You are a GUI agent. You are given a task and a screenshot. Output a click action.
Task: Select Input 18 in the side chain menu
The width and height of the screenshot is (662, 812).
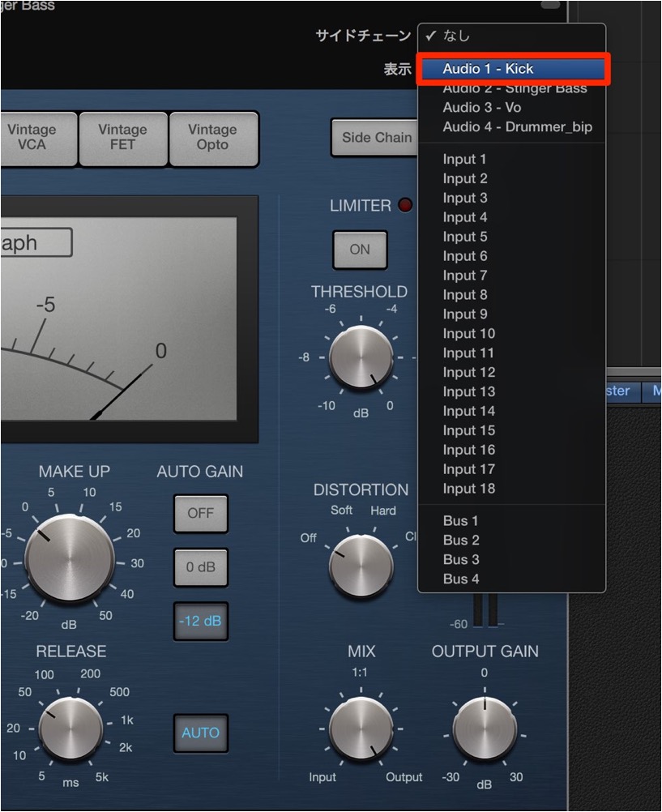tap(512, 489)
